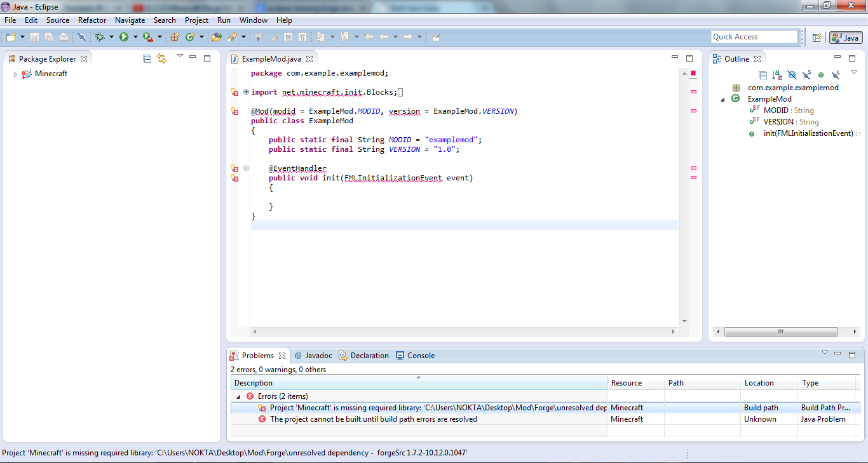
Task: Collapse All in Package Explorer
Action: coord(147,58)
